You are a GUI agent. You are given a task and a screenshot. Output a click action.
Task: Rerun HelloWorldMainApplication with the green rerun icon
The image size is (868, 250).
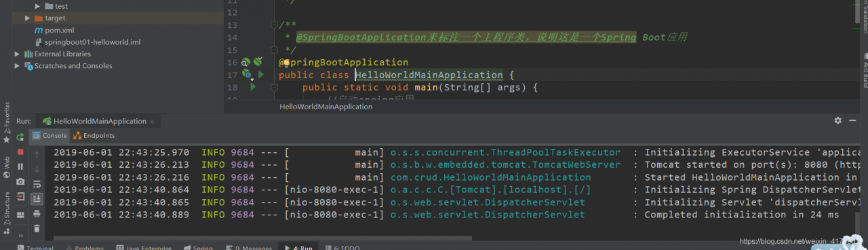point(20,137)
